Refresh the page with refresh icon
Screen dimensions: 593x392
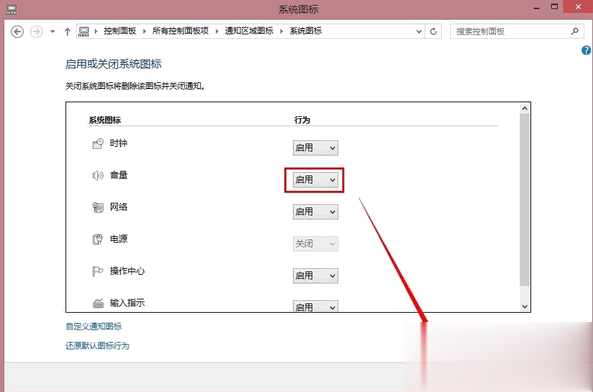pyautogui.click(x=433, y=31)
